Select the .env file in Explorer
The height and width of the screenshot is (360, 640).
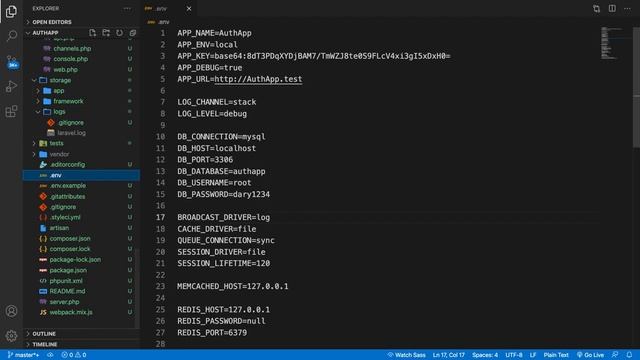(x=81, y=175)
